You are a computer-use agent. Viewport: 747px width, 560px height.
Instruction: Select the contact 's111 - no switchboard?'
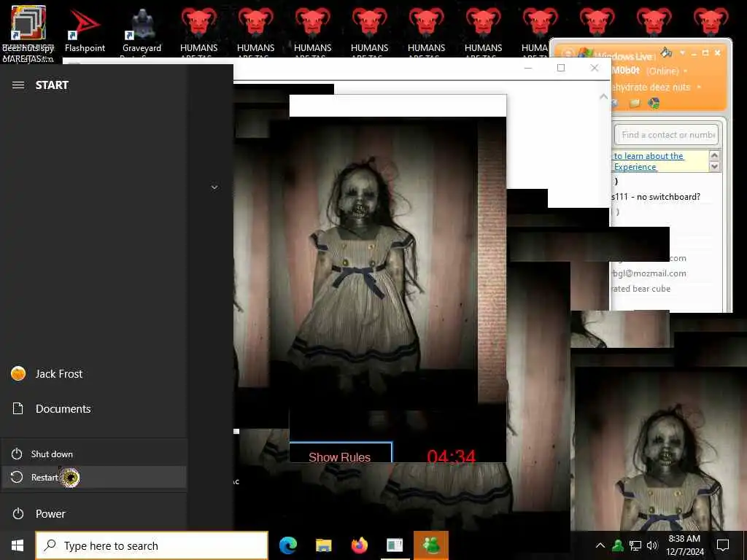(x=657, y=197)
